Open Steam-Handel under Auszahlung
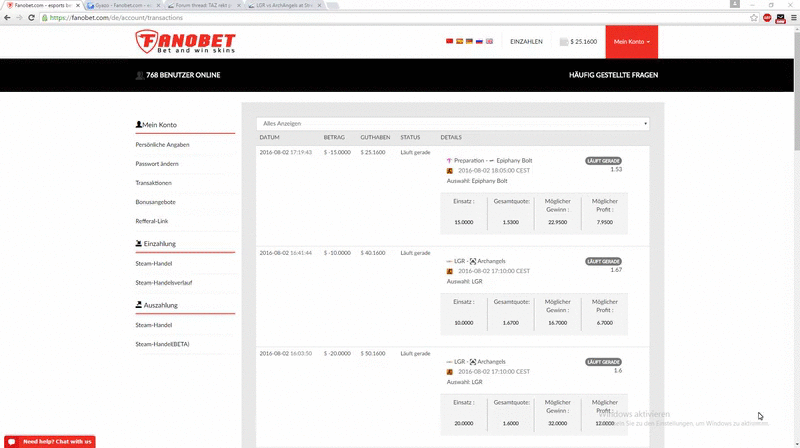The height and width of the screenshot is (448, 800). click(154, 325)
